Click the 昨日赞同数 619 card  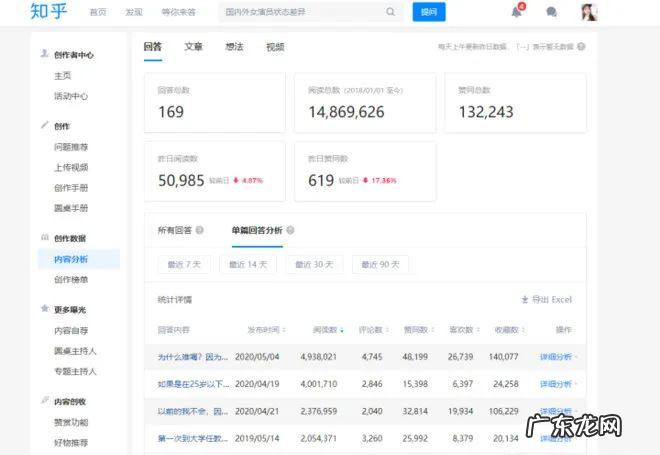(x=365, y=171)
